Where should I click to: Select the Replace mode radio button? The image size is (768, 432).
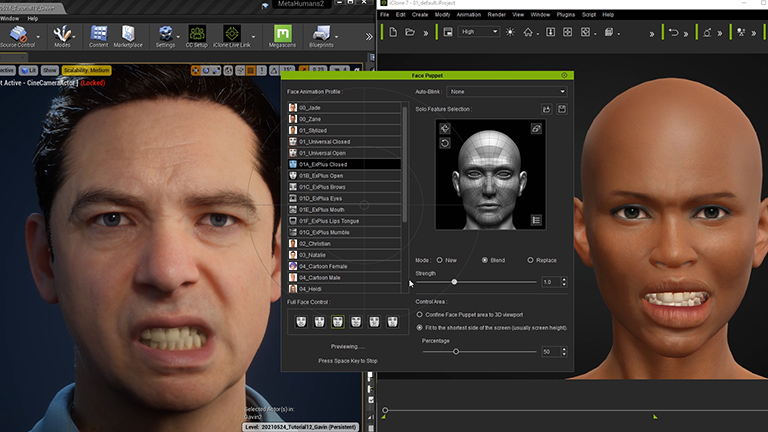pos(530,260)
